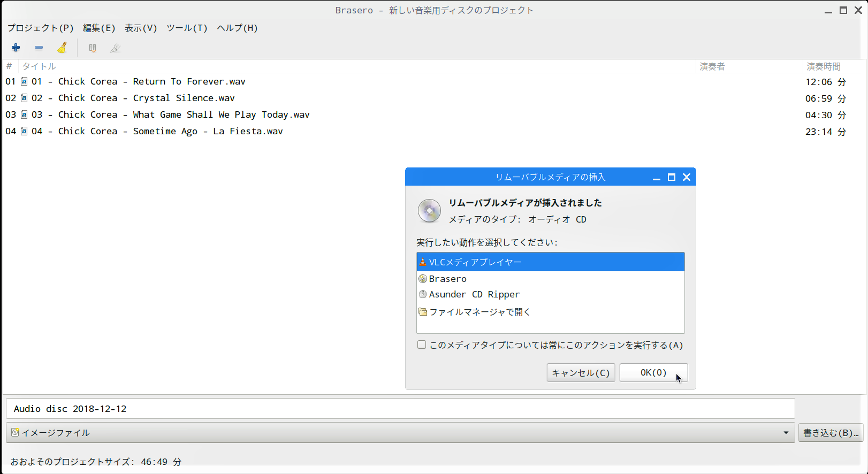Screen dimensions: 868x474
Task: Click the Asunder CD Ripper icon
Action: (x=423, y=294)
